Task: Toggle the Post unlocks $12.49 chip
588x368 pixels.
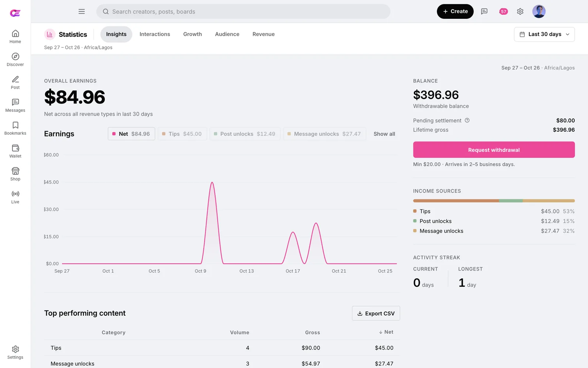Action: point(245,134)
